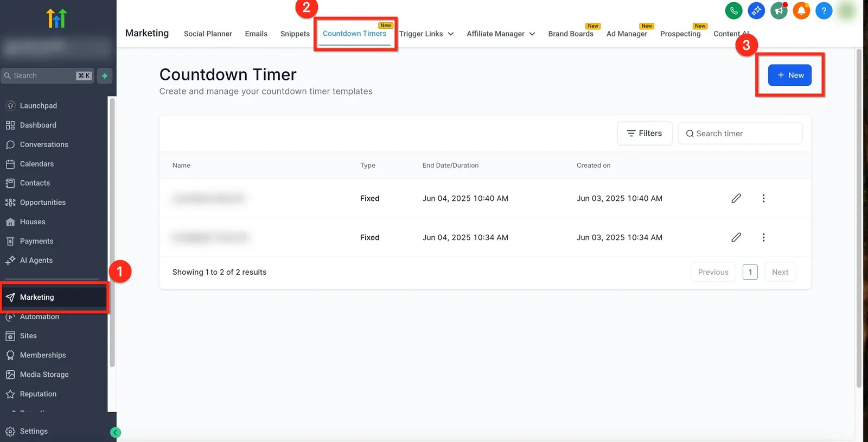Click the Opportunities sidebar icon
This screenshot has width=868, height=442.
(10, 203)
